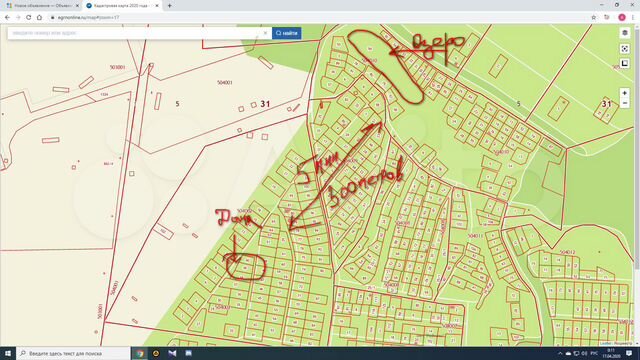Open the Windows Start menu

point(8,353)
